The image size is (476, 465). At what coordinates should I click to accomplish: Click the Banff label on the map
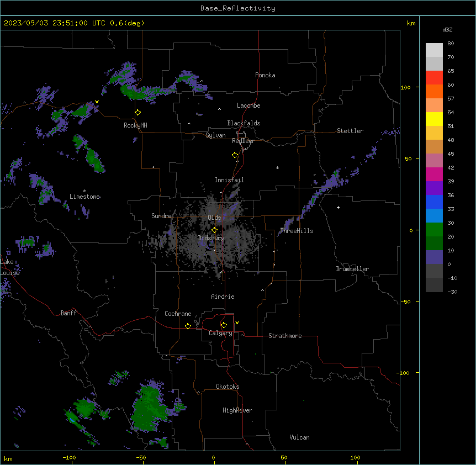68,313
